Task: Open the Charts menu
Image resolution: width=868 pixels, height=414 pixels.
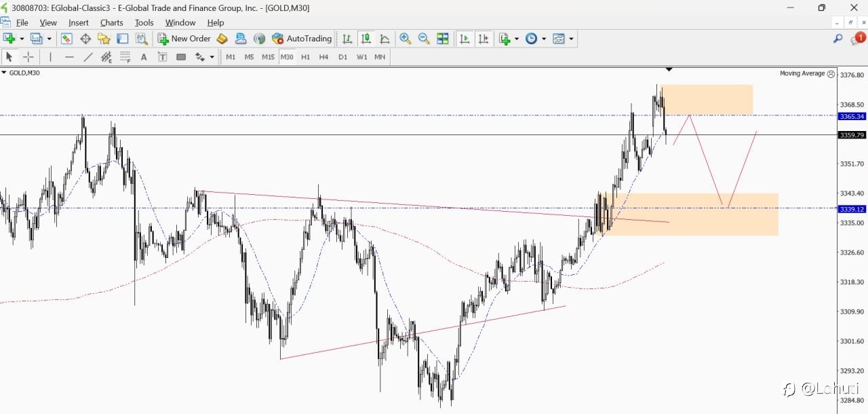Action: coord(112,22)
